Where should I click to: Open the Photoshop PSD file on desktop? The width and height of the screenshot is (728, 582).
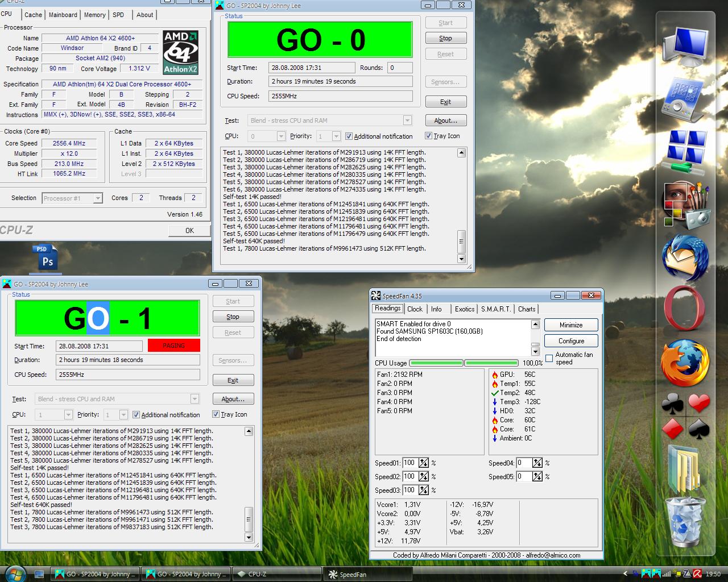coord(45,257)
